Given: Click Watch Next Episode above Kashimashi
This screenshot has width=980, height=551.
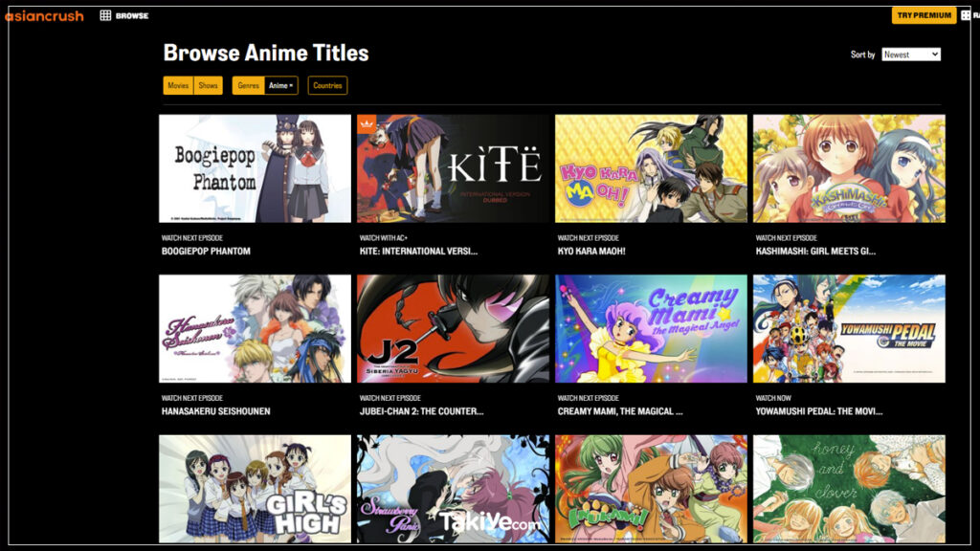Looking at the screenshot, I should coord(787,238).
